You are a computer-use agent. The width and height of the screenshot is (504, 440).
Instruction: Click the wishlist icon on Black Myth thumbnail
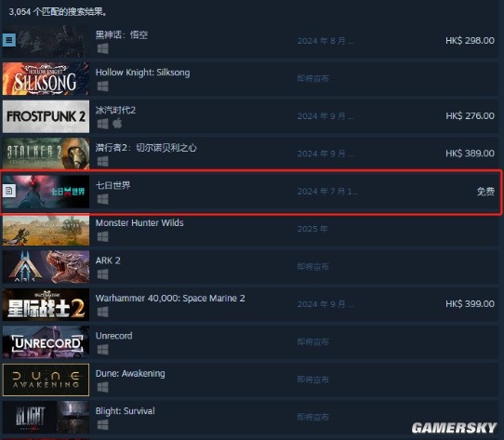9,40
